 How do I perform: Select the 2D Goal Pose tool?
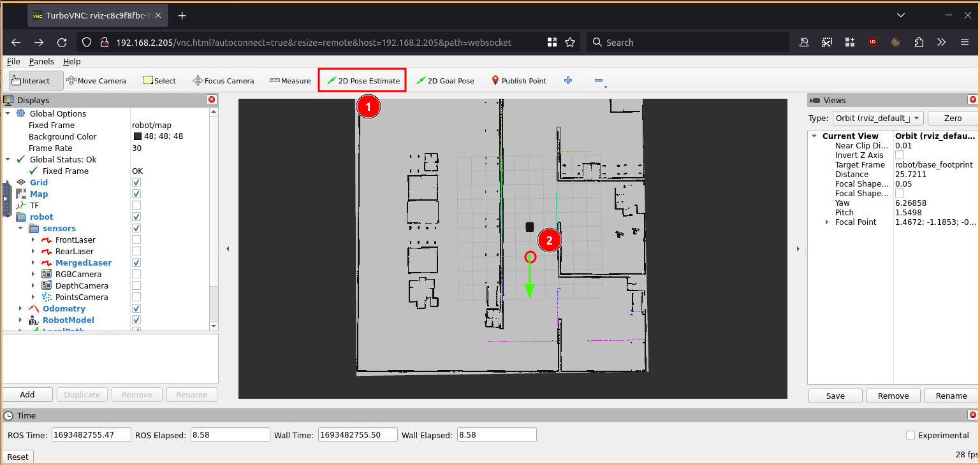click(x=445, y=81)
